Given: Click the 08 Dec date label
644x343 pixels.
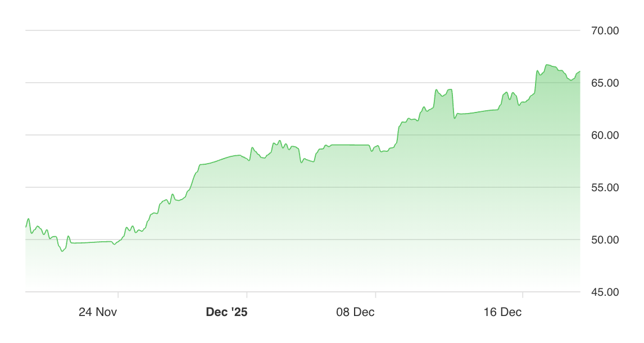Looking at the screenshot, I should (356, 312).
